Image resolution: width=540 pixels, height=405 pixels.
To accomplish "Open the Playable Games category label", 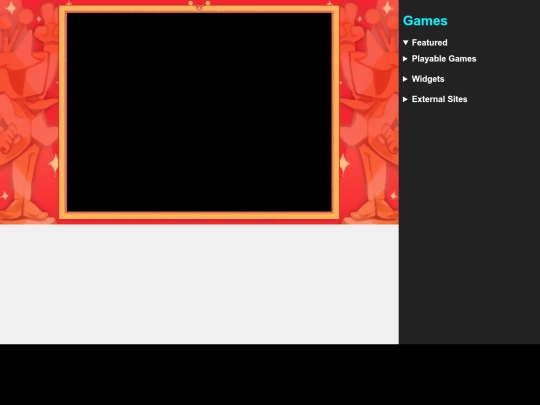I will click(x=444, y=59).
